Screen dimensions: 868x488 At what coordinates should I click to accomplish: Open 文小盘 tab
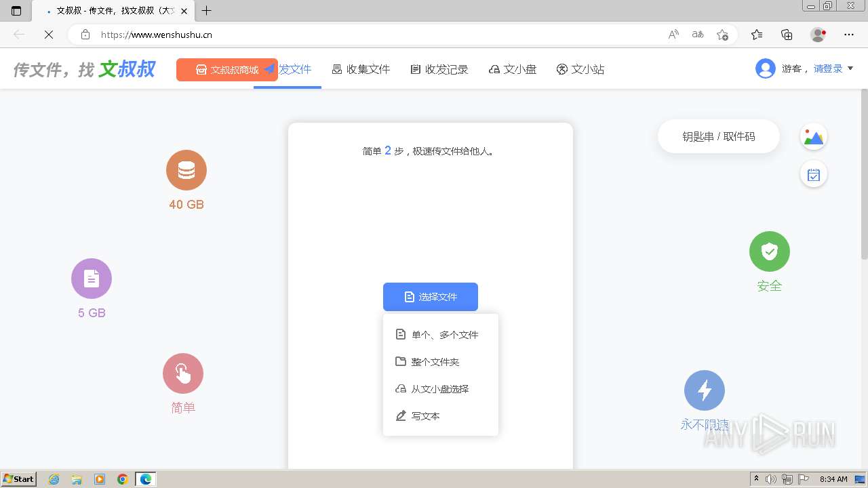(x=513, y=69)
